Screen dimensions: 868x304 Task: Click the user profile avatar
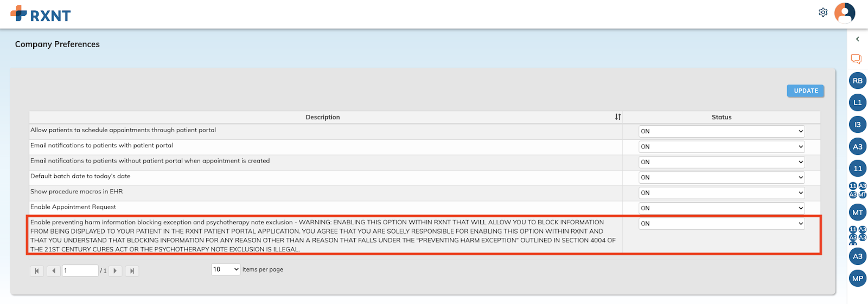pos(845,13)
